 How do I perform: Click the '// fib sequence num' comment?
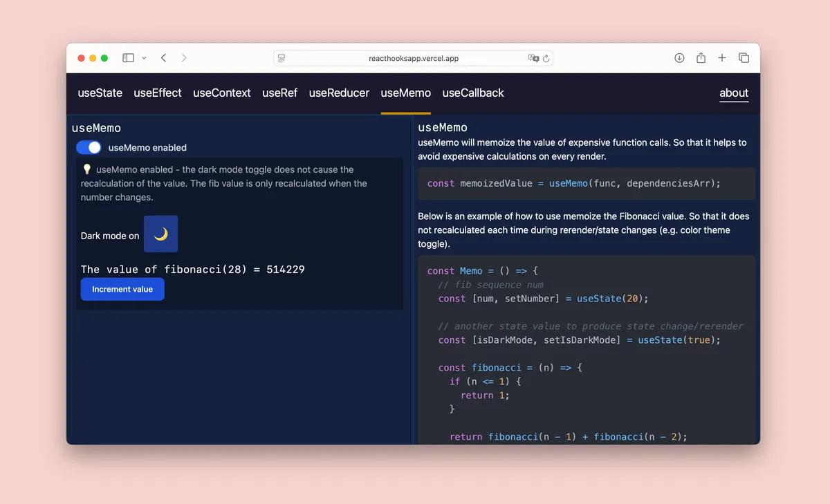(x=490, y=285)
